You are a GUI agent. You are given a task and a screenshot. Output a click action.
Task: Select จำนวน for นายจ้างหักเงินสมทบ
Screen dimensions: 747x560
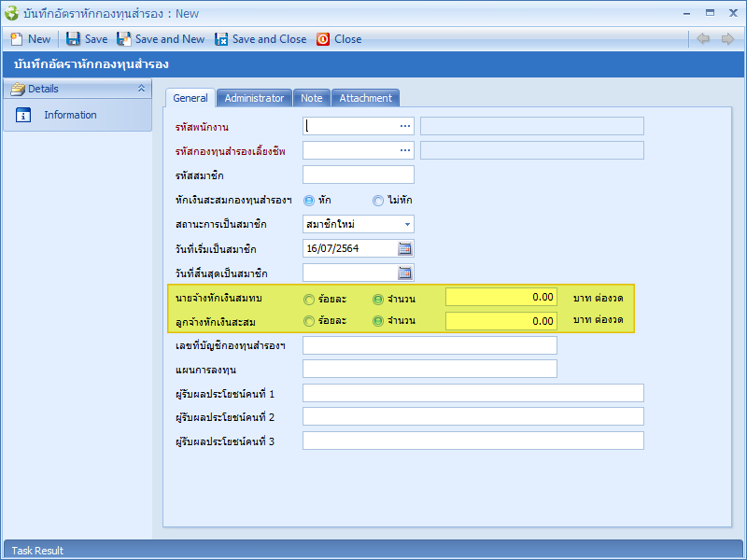coord(378,299)
